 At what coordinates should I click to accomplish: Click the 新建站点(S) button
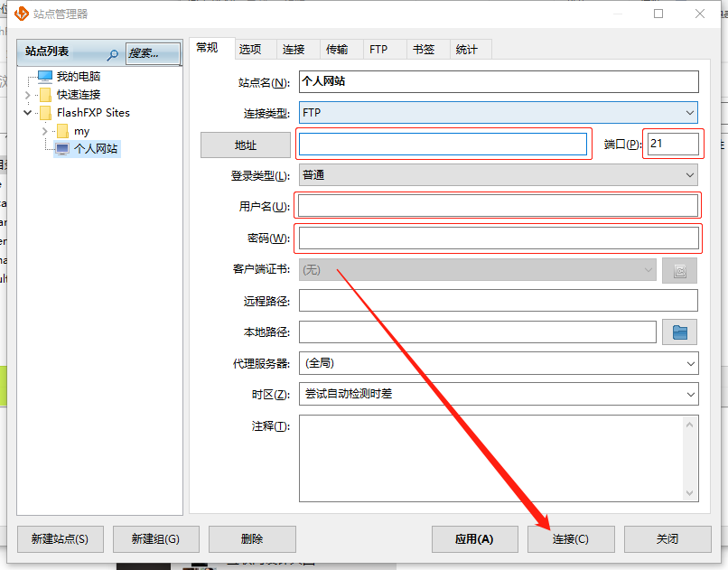60,539
